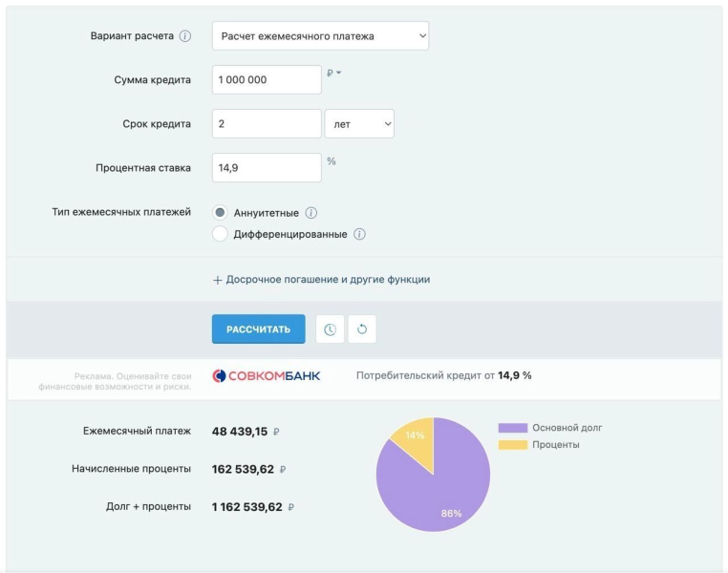The height and width of the screenshot is (573, 728).
Task: Open calculation history clock icon
Action: pyautogui.click(x=330, y=329)
